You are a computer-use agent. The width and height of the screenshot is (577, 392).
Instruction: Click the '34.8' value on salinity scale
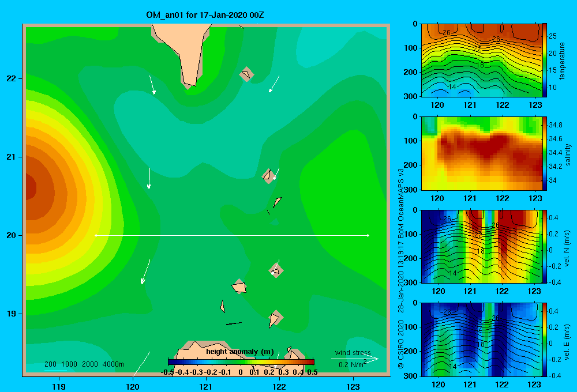[x=555, y=125]
